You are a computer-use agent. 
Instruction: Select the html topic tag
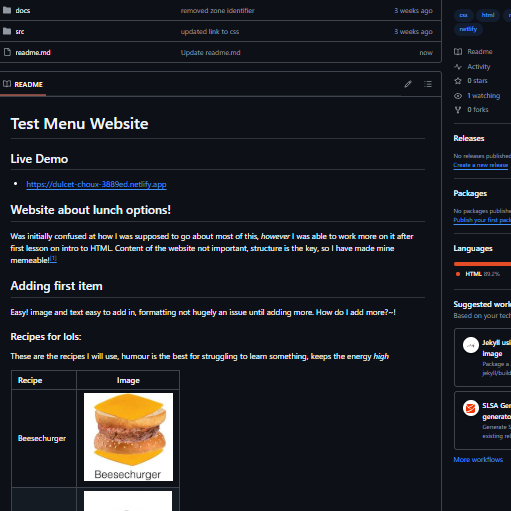tap(488, 15)
